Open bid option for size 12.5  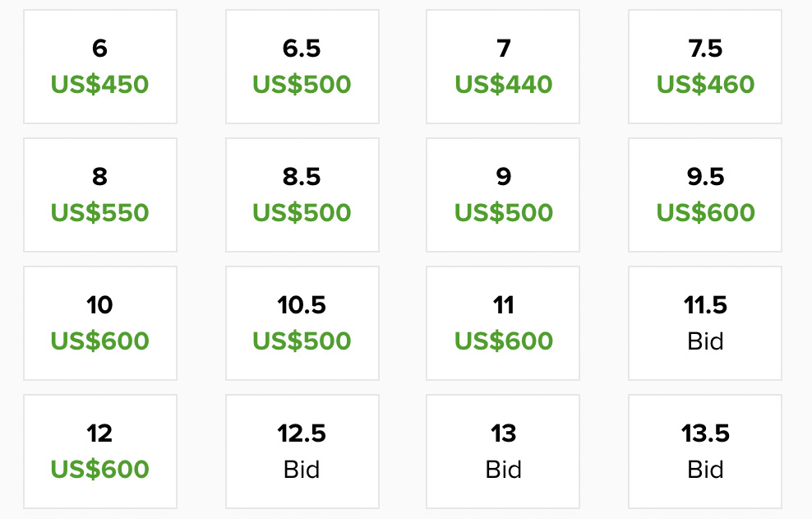click(302, 452)
